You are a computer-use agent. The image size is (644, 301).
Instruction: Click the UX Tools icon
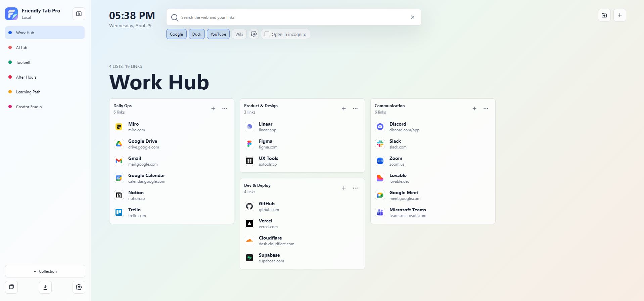[x=249, y=161]
